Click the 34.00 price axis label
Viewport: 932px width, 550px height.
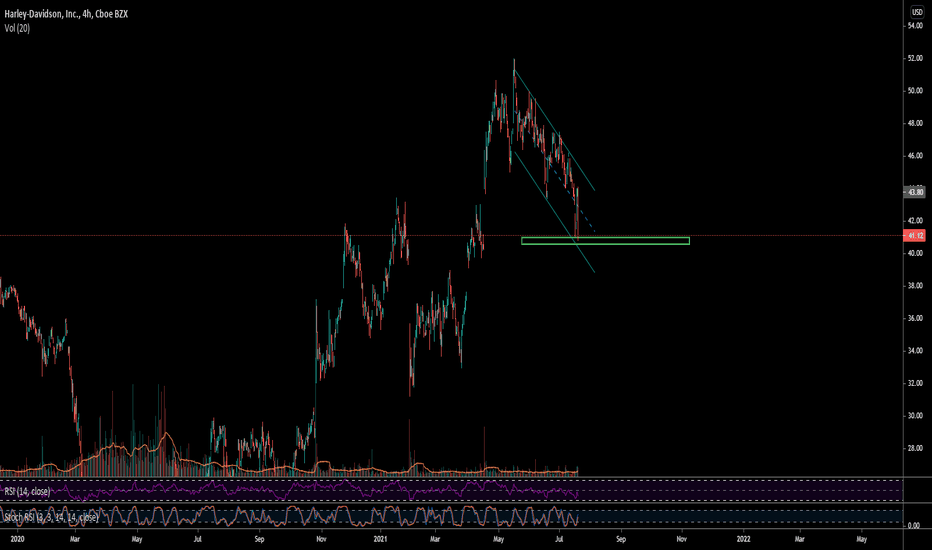915,351
